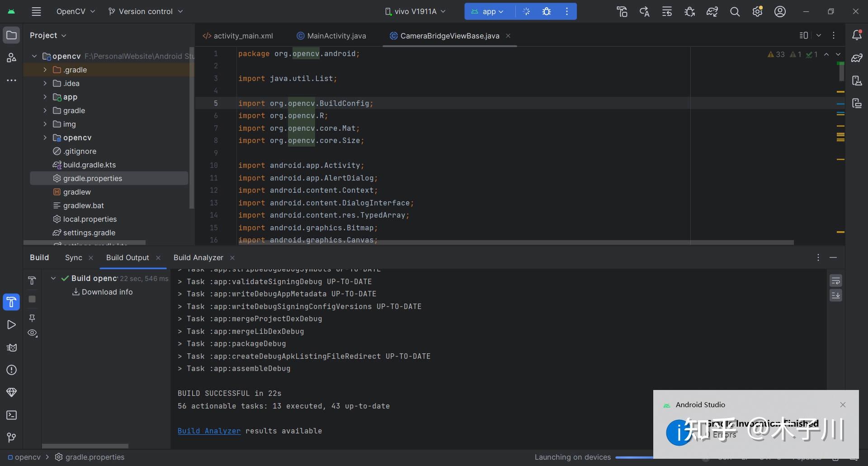Open the IDE Settings gear icon
The width and height of the screenshot is (868, 466).
click(x=758, y=11)
